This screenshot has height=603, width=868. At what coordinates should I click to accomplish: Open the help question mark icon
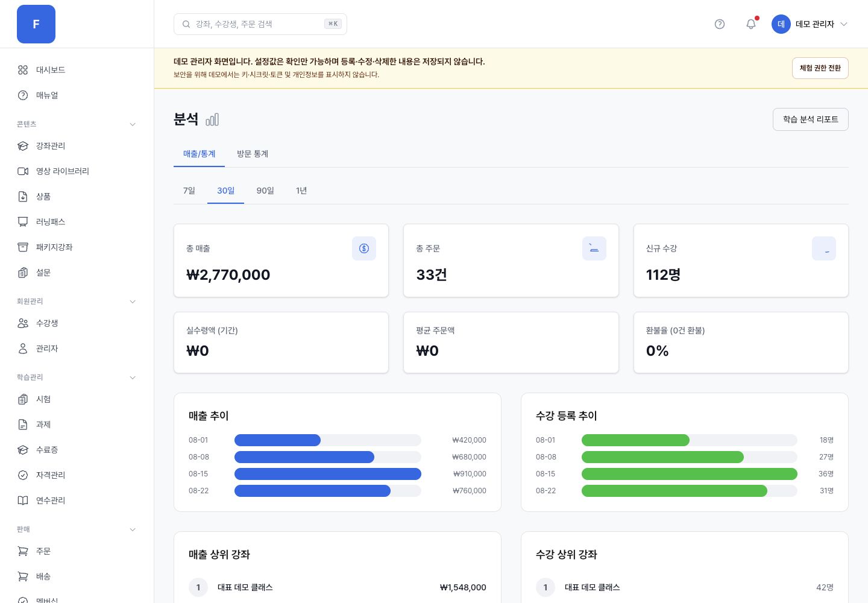click(x=720, y=24)
